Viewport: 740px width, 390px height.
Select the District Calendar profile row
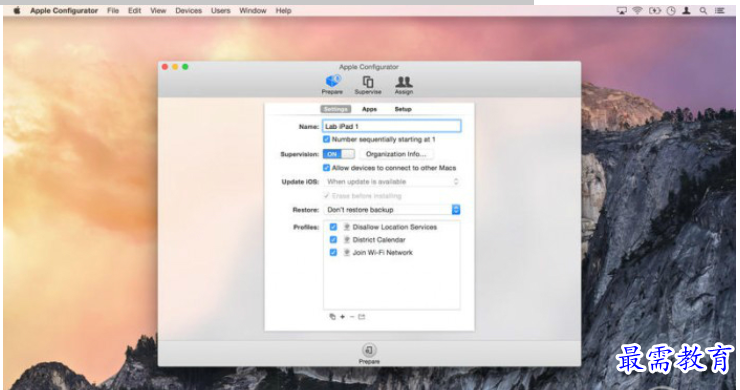pos(392,240)
